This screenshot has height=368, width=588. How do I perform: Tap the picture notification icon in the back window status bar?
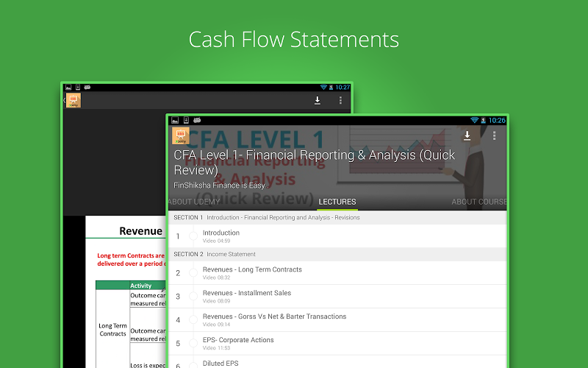(68, 87)
